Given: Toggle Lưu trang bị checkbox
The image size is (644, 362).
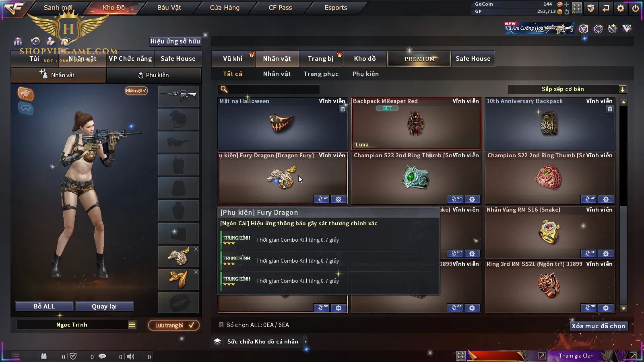Looking at the screenshot, I should [174, 325].
